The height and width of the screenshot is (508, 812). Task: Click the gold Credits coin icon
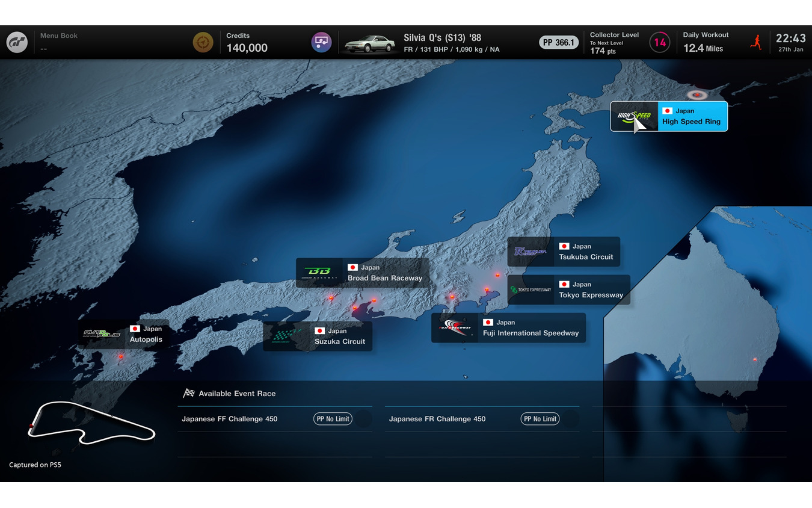coord(203,42)
